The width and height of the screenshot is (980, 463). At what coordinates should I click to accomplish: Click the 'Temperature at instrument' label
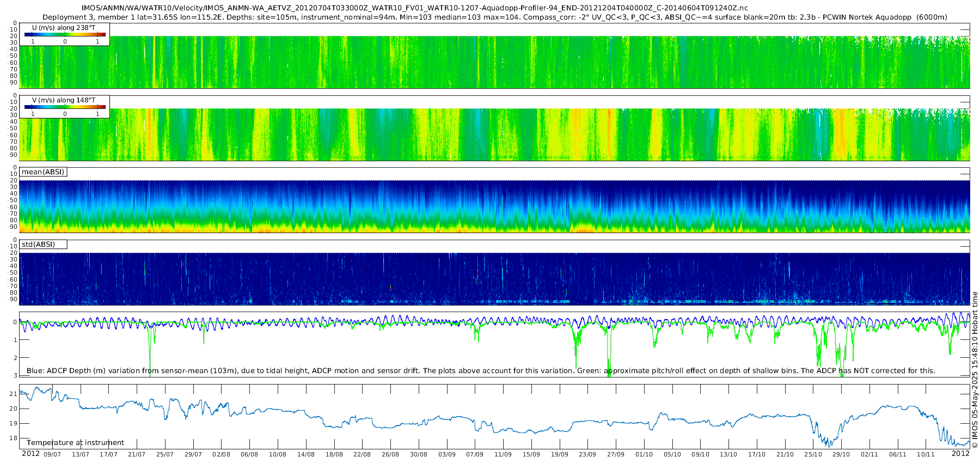[75, 443]
